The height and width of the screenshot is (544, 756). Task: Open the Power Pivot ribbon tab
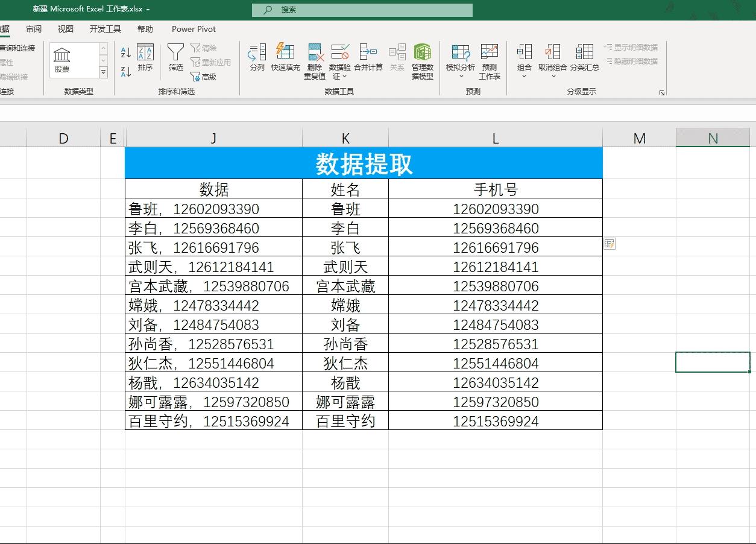(193, 28)
